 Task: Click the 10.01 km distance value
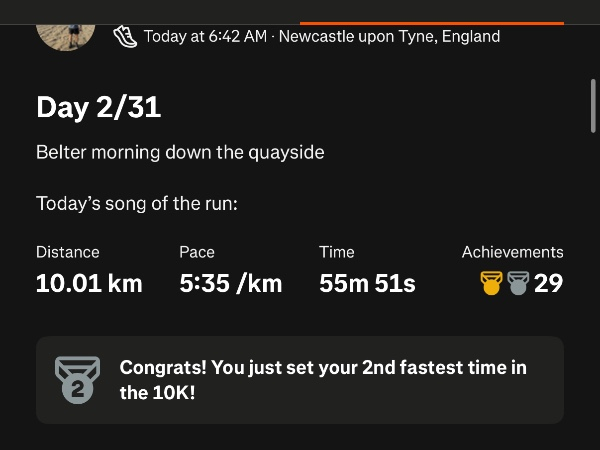89,283
